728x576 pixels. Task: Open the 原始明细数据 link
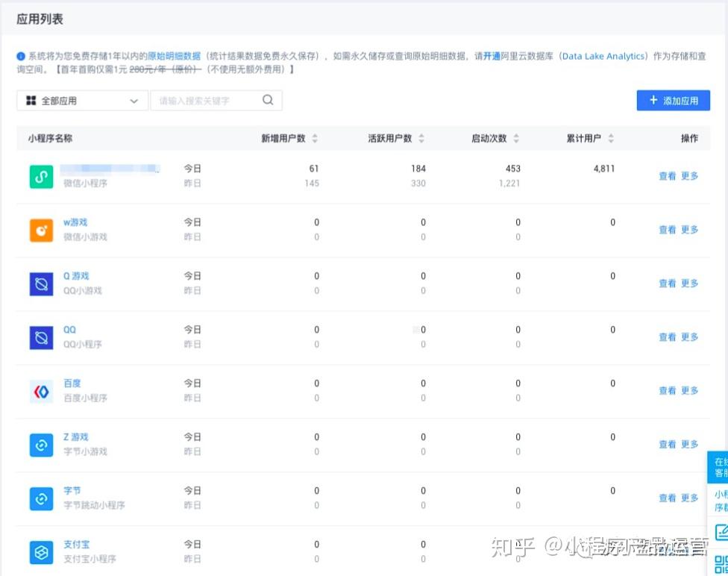click(x=174, y=56)
